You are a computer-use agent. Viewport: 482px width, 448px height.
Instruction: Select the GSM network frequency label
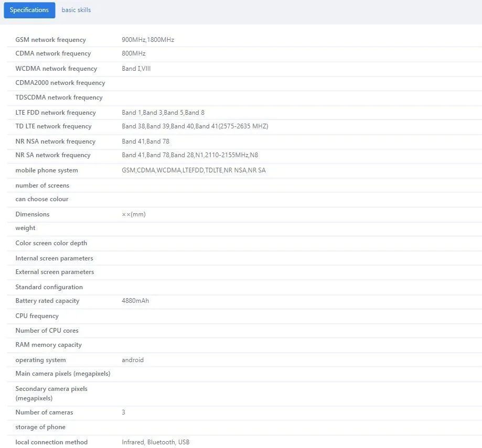pos(50,40)
